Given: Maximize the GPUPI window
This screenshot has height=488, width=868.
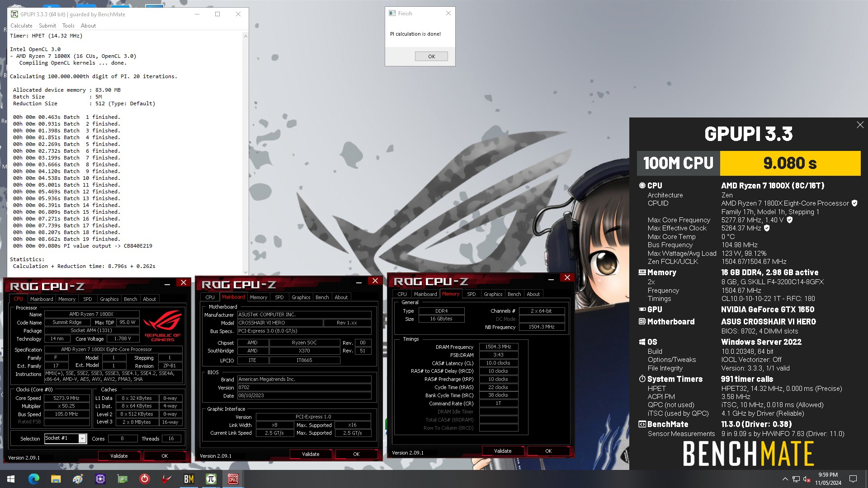Looking at the screenshot, I should (217, 14).
